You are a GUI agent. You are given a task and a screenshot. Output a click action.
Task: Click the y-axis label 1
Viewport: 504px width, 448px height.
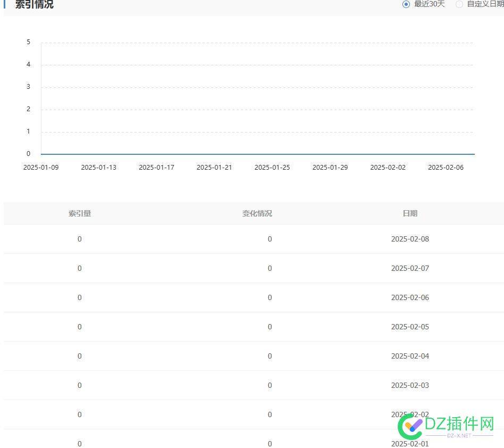tap(28, 131)
